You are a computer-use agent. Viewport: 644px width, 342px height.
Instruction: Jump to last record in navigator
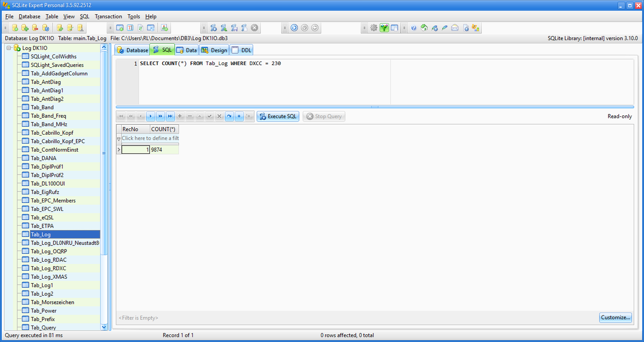(170, 116)
